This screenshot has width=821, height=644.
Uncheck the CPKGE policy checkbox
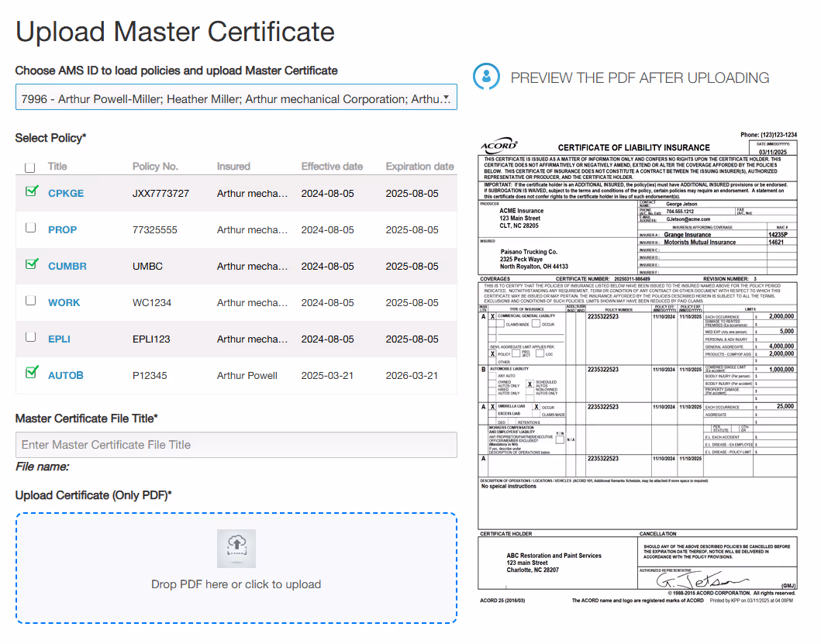32,191
